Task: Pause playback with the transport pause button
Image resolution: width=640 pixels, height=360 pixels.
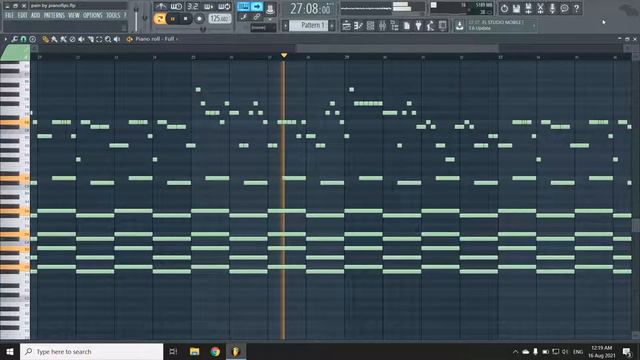Action: pos(173,19)
